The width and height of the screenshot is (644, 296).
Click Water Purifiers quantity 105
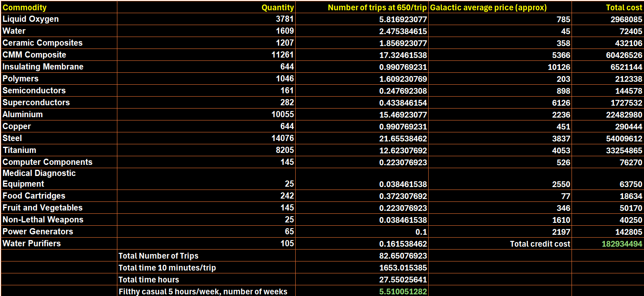[206, 243]
